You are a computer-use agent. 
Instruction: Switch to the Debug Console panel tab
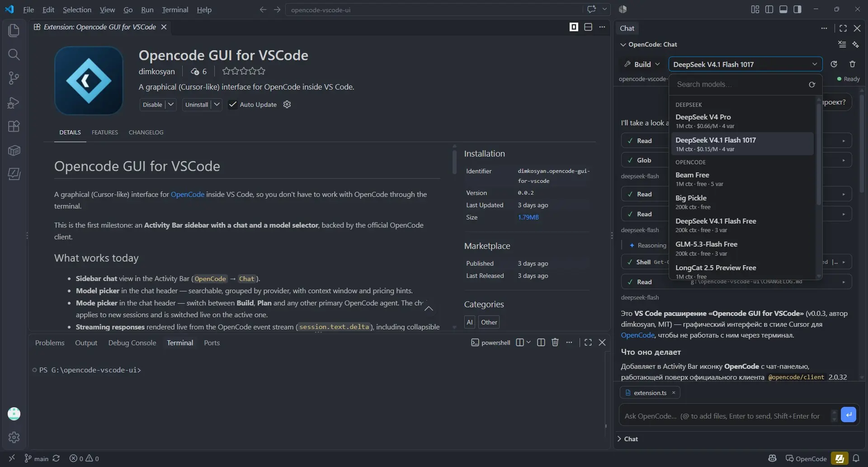click(132, 343)
